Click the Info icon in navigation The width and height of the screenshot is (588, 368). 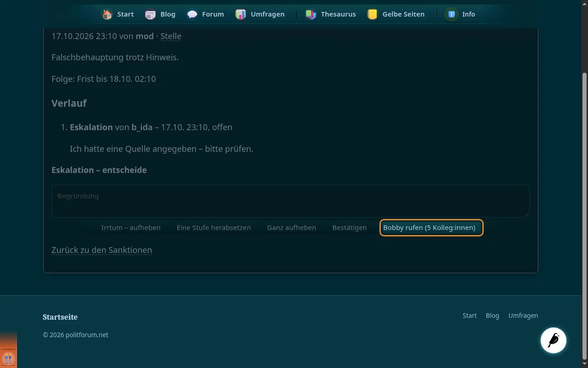click(452, 14)
